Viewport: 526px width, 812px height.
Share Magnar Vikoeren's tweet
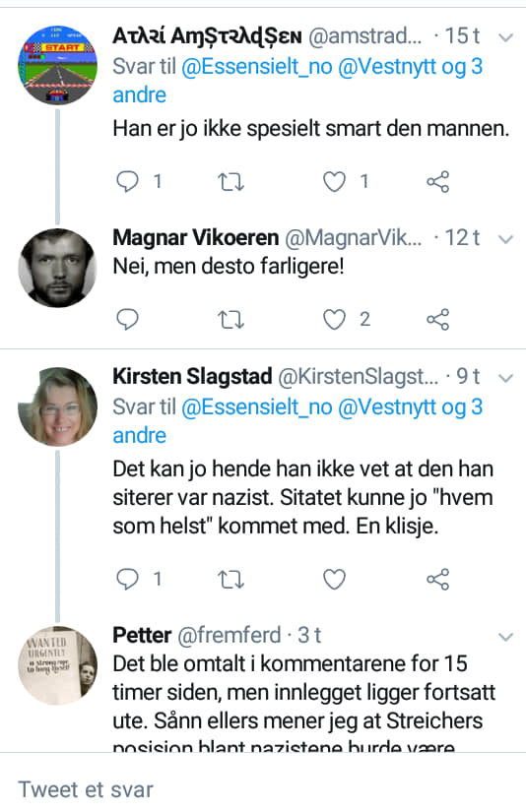click(x=438, y=320)
